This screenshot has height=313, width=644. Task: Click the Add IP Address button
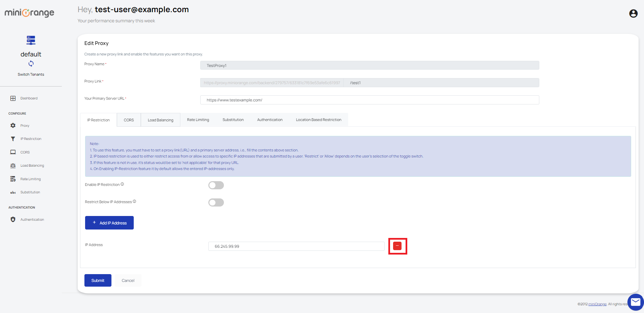[x=109, y=223]
